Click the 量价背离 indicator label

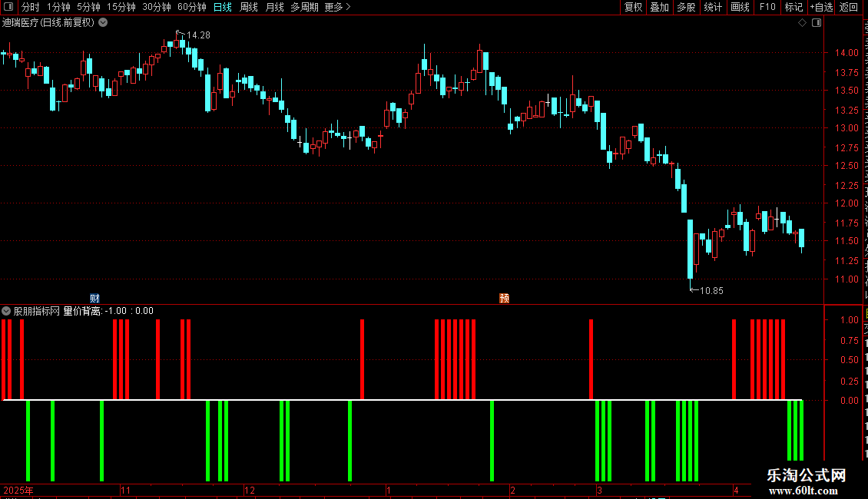pos(81,311)
